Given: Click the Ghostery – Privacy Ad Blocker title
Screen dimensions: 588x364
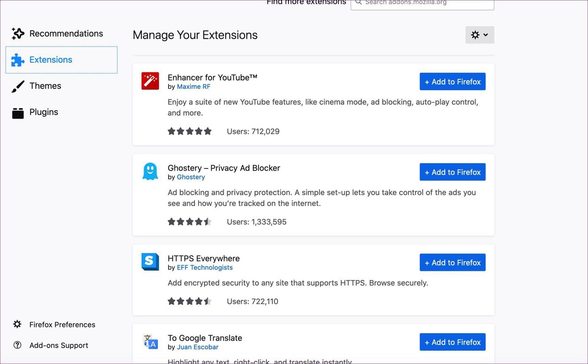Looking at the screenshot, I should pyautogui.click(x=224, y=168).
